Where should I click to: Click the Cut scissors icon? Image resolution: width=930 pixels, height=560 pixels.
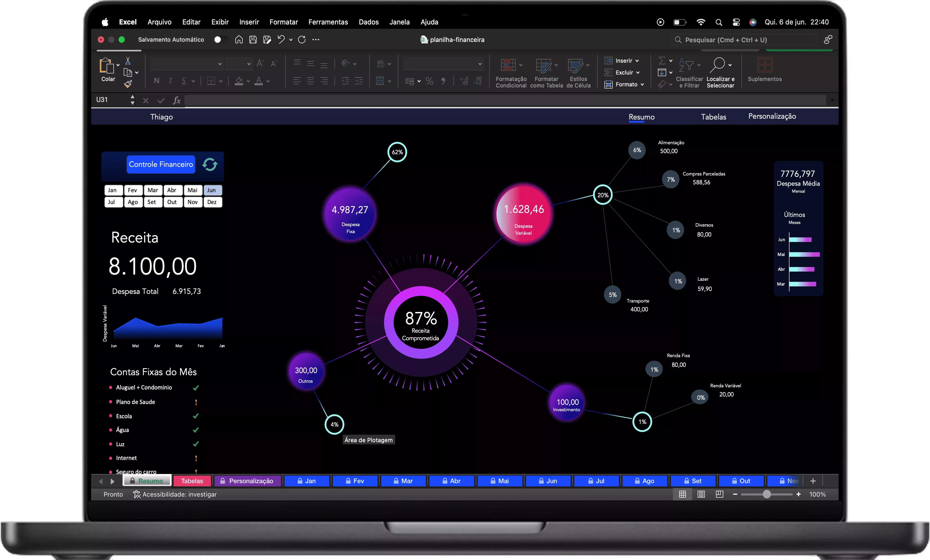(128, 61)
